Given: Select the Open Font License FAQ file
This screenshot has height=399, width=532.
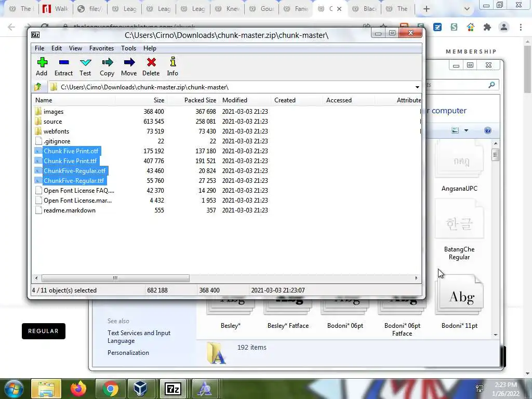Looking at the screenshot, I should [79, 190].
